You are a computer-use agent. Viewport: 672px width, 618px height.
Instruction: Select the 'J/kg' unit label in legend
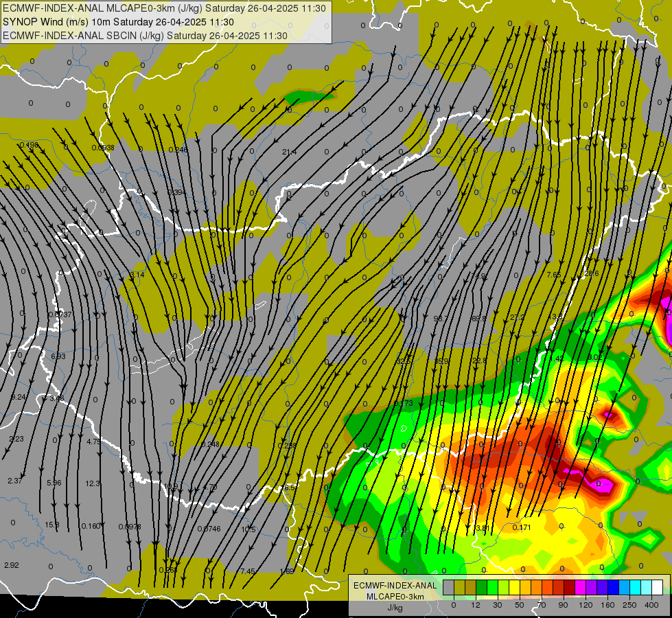point(395,607)
